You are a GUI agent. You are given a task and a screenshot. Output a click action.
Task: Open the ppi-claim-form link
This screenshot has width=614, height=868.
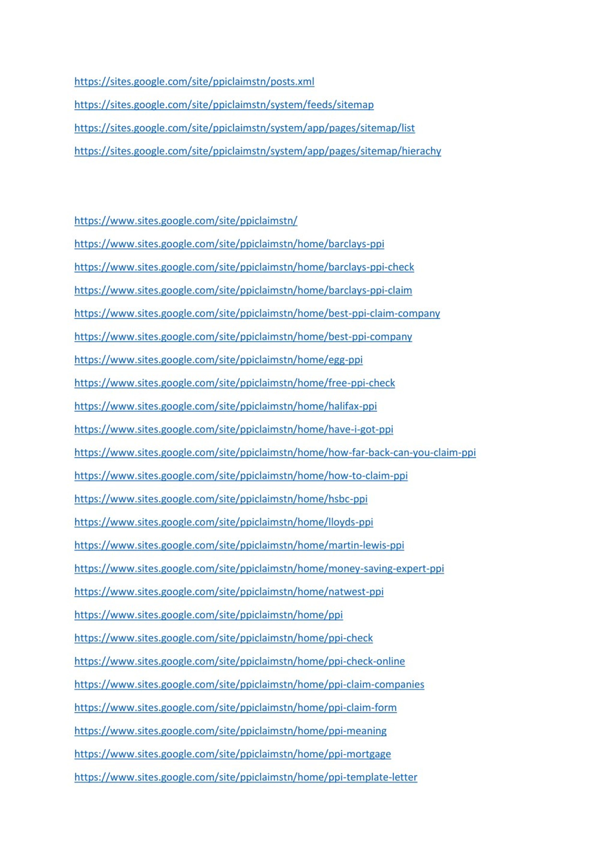(235, 708)
